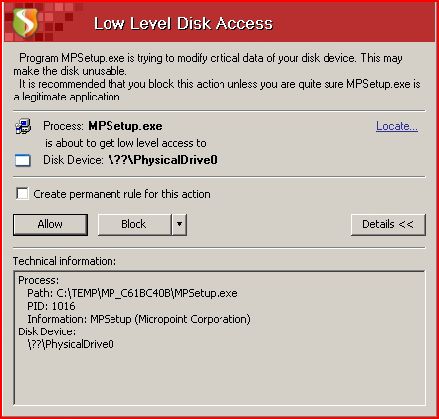Click the Low Level Disk Access title

coord(183,23)
